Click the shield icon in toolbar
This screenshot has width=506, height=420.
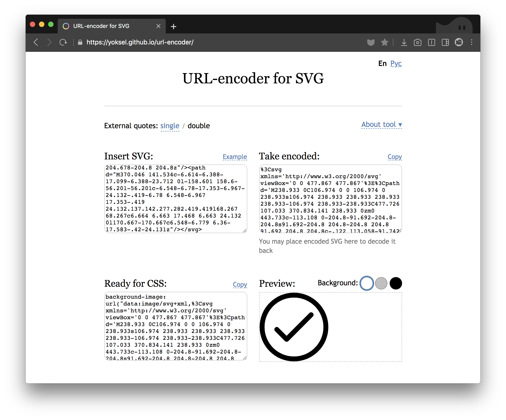(371, 42)
